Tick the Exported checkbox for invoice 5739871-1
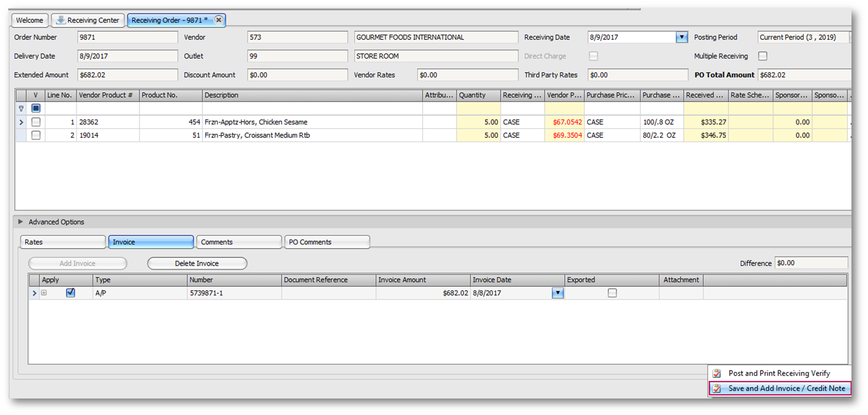This screenshot has height=415, width=868. (612, 293)
